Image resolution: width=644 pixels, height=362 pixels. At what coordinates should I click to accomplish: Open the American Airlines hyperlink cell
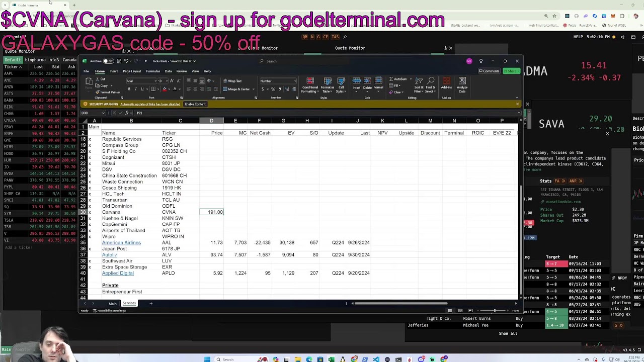[121, 243]
